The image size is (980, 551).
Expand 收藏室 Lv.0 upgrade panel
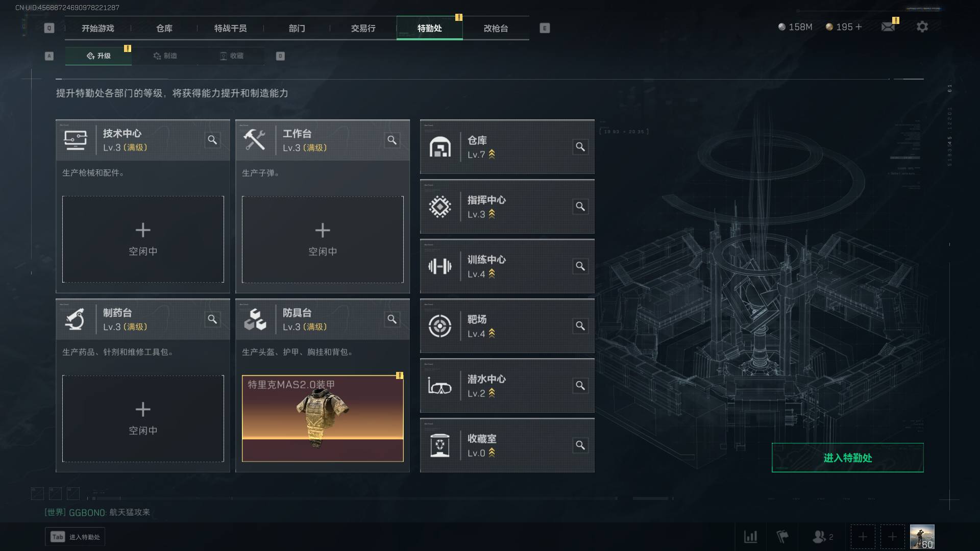[x=507, y=445]
